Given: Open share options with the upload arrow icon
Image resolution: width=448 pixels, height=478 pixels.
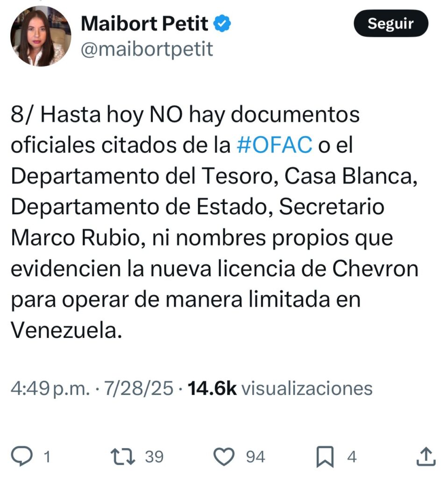Looking at the screenshot, I should pyautogui.click(x=426, y=456).
